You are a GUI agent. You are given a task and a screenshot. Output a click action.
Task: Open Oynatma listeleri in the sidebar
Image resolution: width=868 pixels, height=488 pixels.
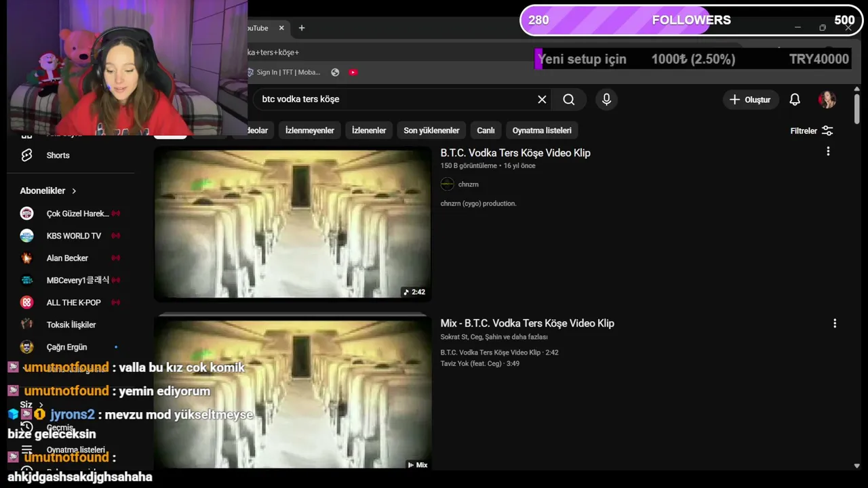75,450
